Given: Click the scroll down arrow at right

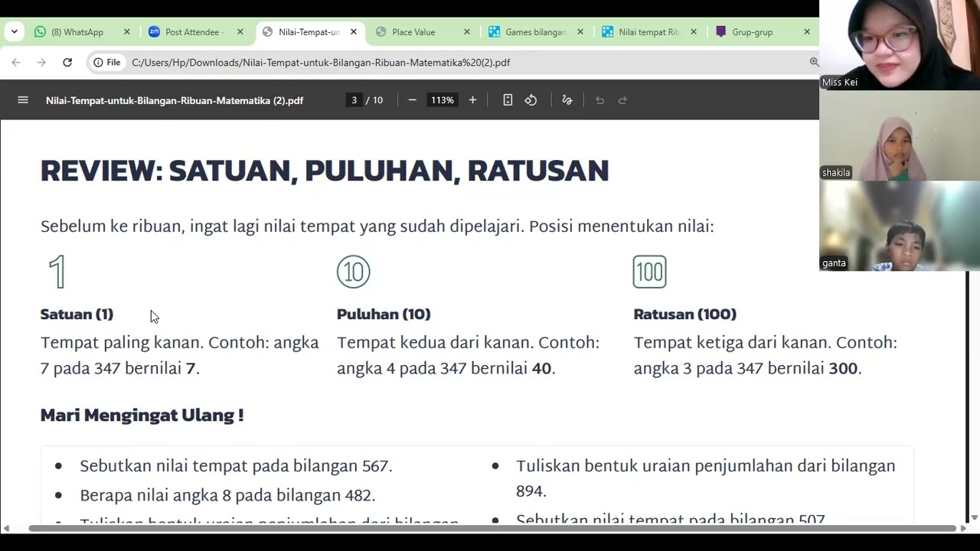Looking at the screenshot, I should click(x=974, y=518).
